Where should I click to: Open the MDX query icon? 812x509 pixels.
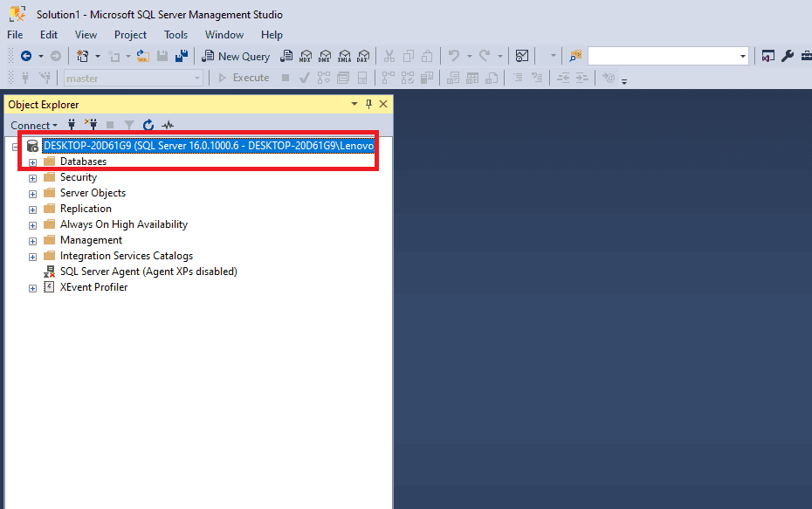305,56
